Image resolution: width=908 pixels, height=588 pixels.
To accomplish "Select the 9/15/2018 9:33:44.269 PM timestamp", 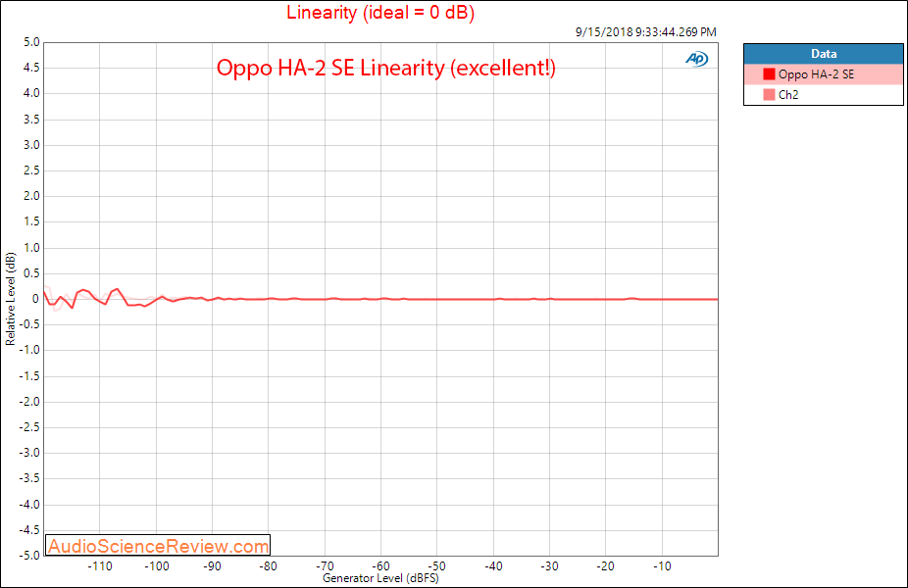I will (x=645, y=31).
